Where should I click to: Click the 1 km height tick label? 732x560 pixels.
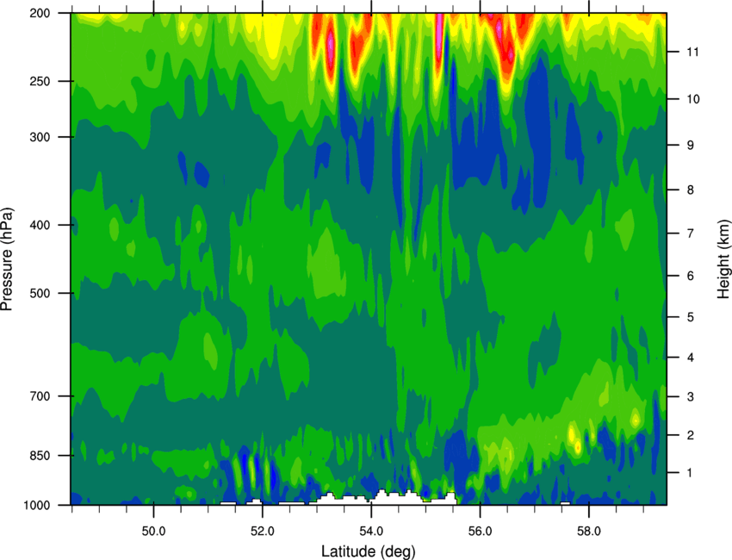690,473
